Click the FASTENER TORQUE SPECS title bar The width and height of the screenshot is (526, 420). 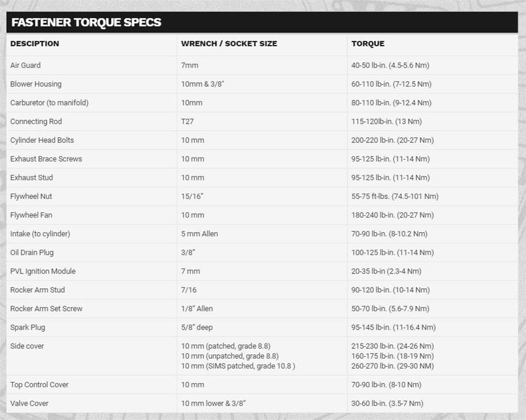click(262, 22)
